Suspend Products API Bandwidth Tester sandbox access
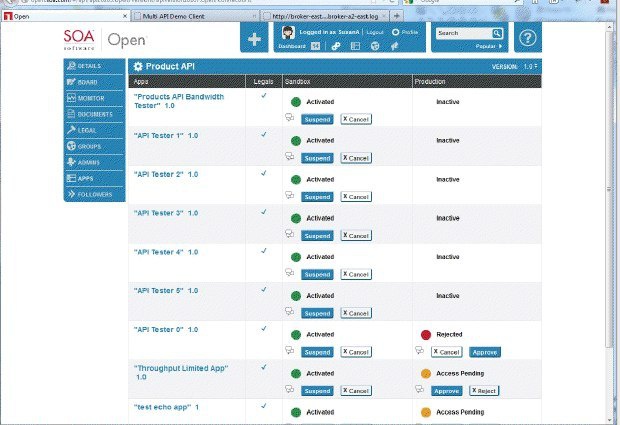This screenshot has width=620, height=425. 317,119
